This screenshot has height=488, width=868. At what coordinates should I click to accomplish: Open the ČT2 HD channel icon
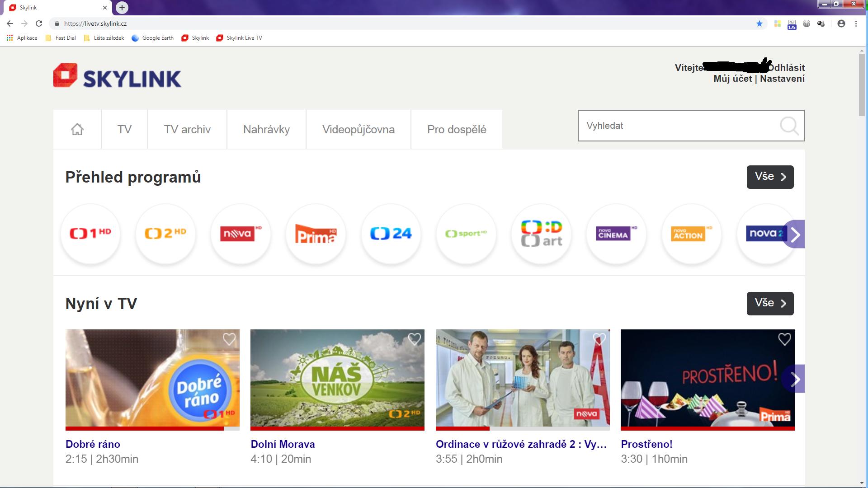click(x=165, y=234)
